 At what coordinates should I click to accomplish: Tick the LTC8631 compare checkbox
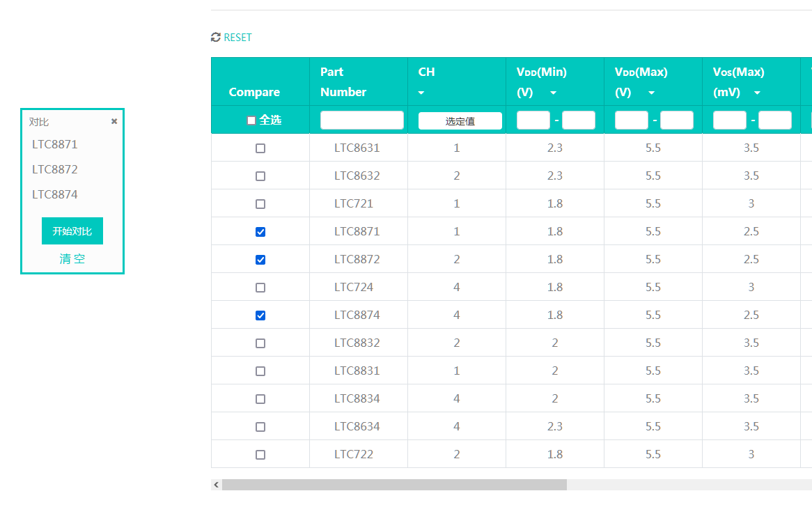(x=260, y=148)
